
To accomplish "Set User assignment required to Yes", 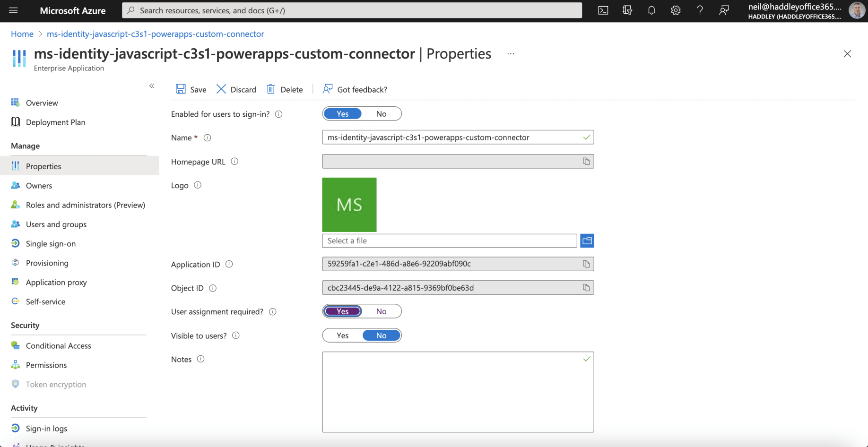I will click(x=343, y=311).
